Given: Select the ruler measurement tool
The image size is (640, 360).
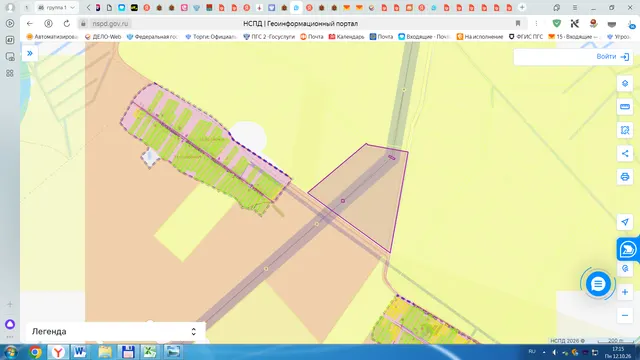Looking at the screenshot, I should (624, 107).
